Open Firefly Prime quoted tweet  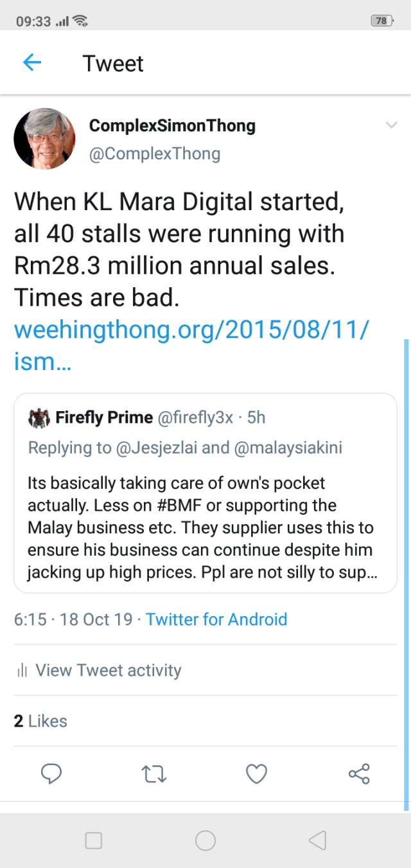[205, 514]
